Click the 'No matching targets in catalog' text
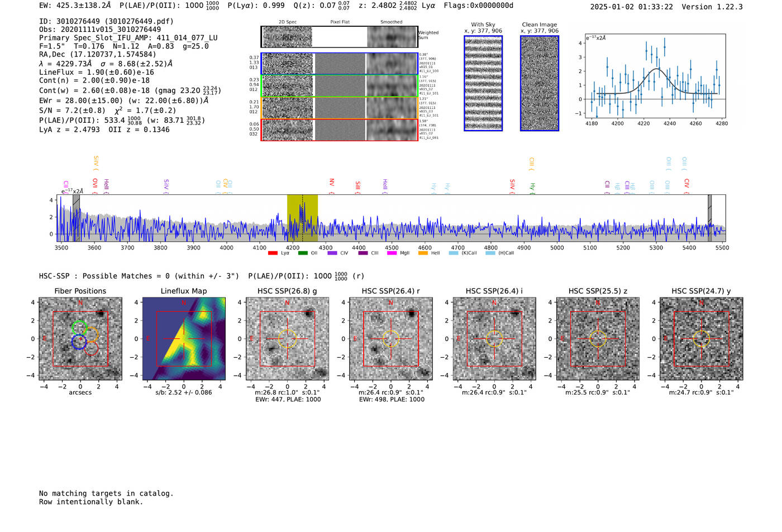The image size is (782, 532). [x=106, y=493]
